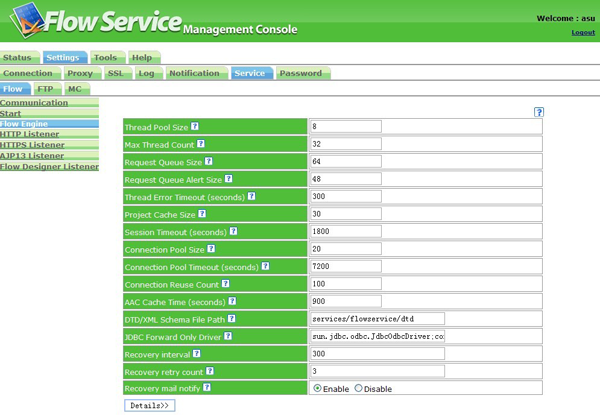The image size is (600, 419).
Task: Open the Settings tab
Action: [65, 57]
